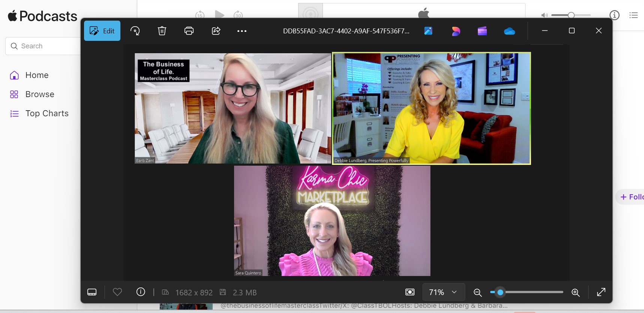Toggle fullscreen with the expand arrows icon
Image resolution: width=644 pixels, height=313 pixels.
tap(601, 292)
